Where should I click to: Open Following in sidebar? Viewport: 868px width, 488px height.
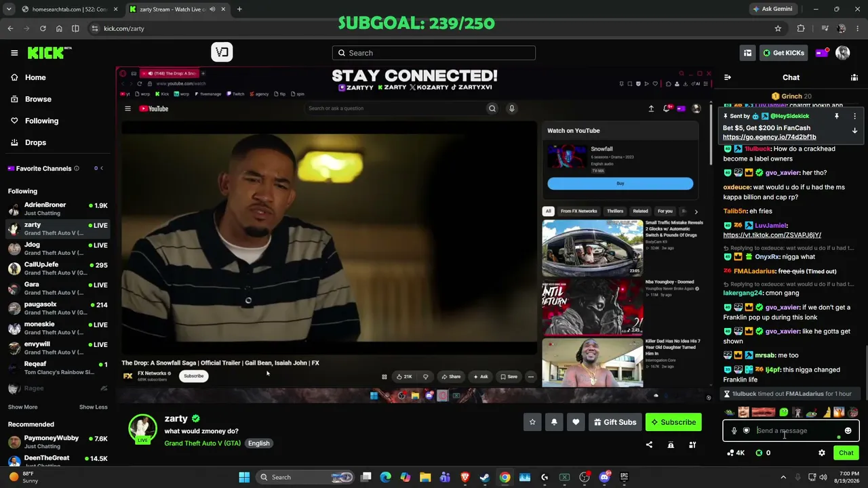pyautogui.click(x=58, y=121)
